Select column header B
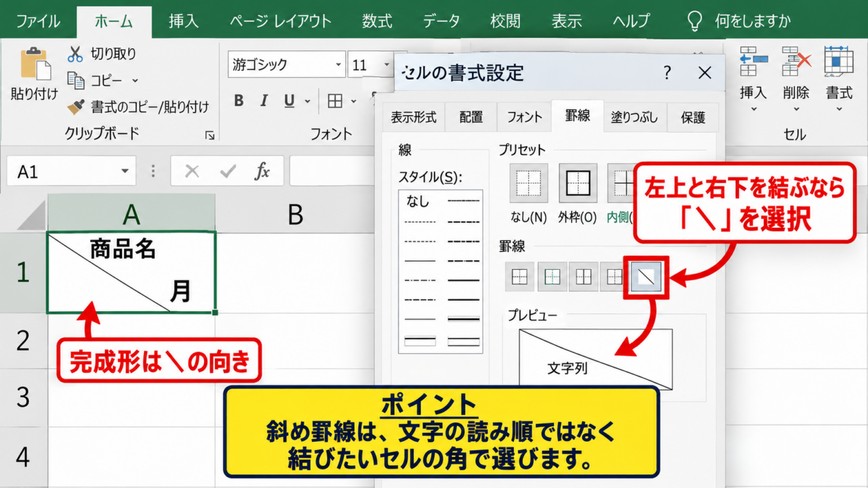The image size is (868, 488). [x=295, y=215]
